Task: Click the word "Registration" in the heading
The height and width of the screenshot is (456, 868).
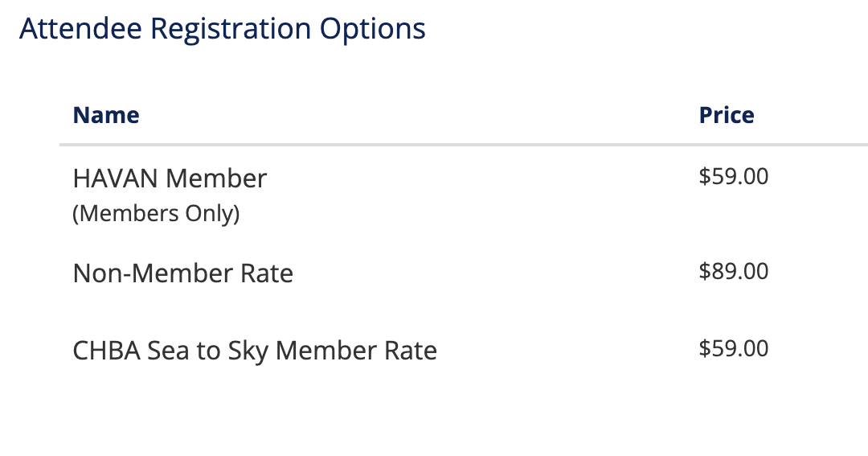Action: point(230,29)
